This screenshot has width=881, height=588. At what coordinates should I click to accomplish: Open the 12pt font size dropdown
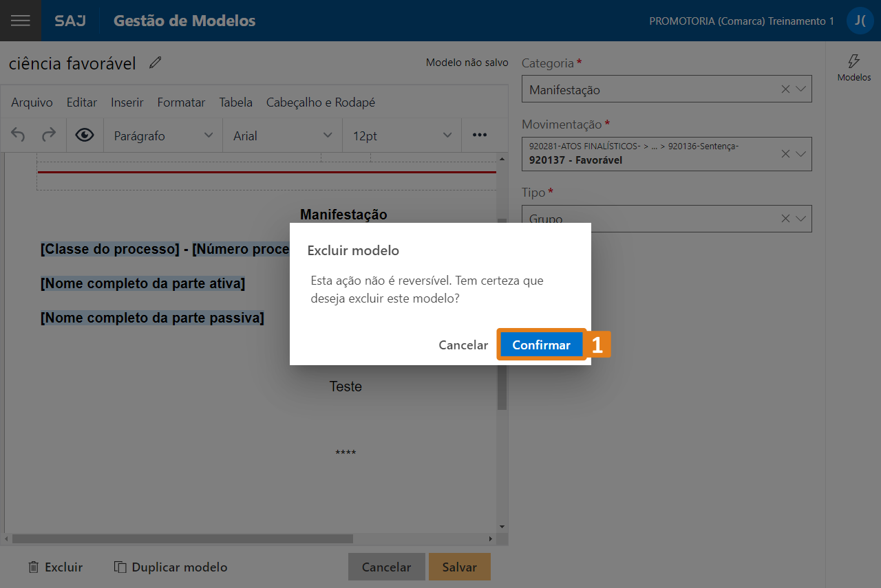coord(401,135)
